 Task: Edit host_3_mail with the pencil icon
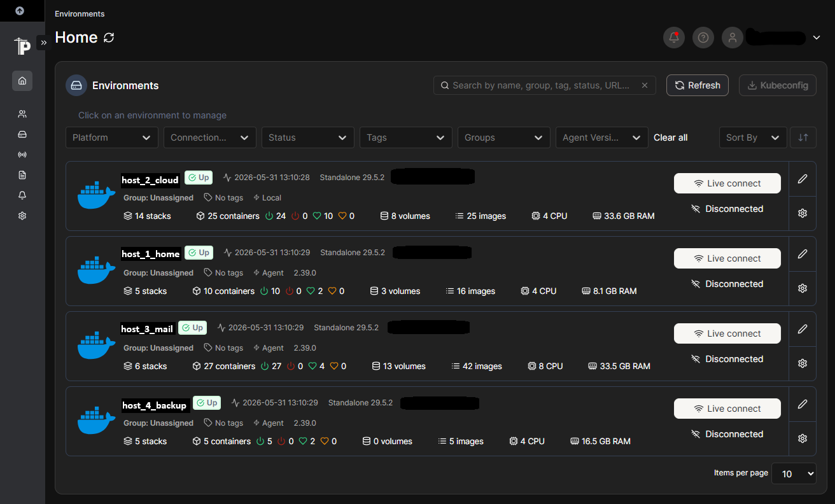click(803, 329)
